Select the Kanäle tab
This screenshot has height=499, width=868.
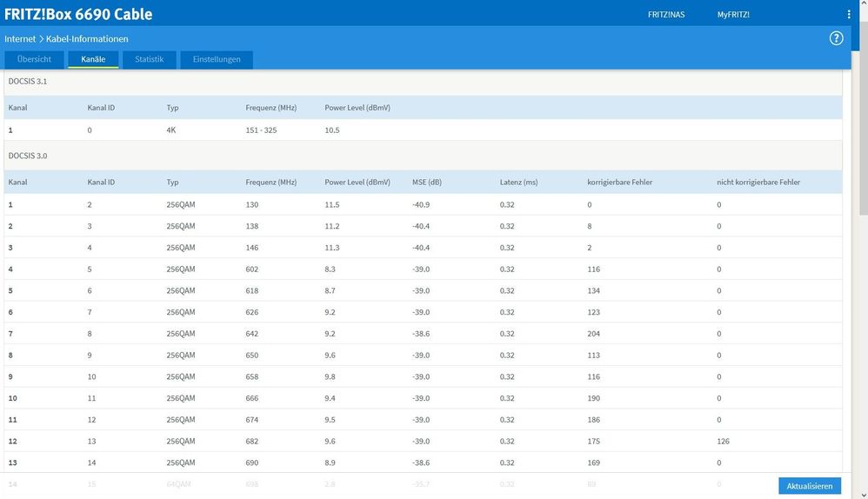click(x=93, y=59)
